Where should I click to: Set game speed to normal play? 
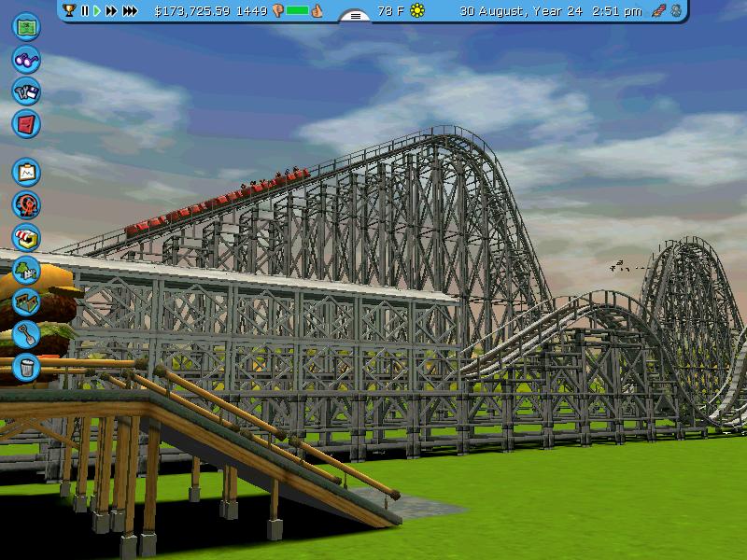tap(97, 10)
